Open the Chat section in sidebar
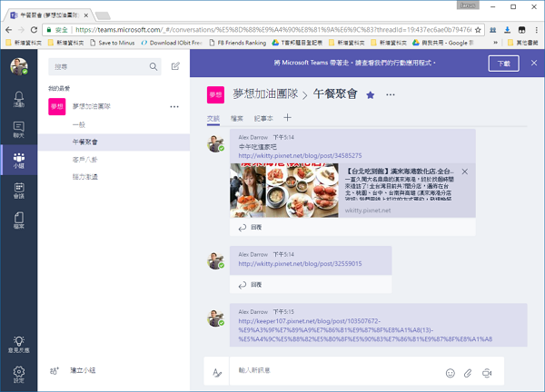 (x=19, y=130)
